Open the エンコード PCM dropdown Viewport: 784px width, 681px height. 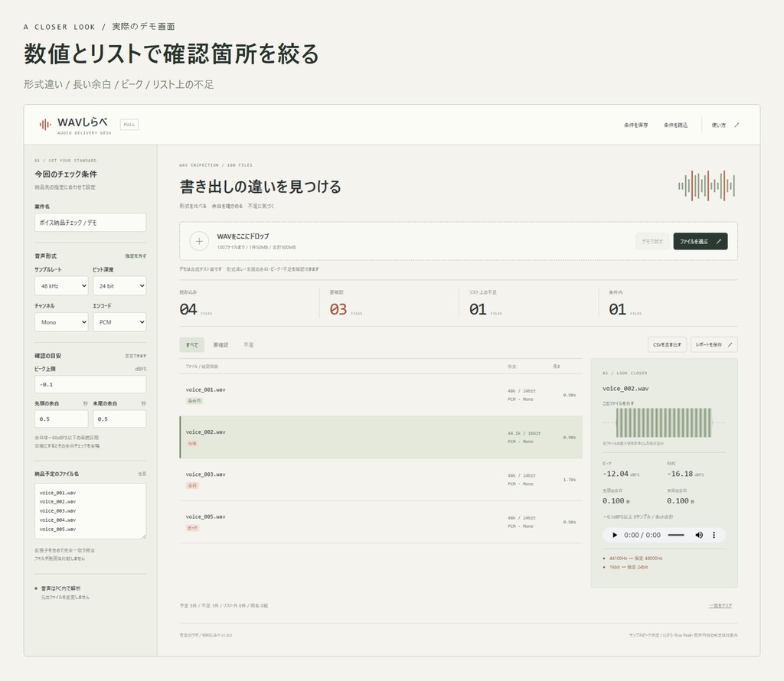(x=119, y=322)
